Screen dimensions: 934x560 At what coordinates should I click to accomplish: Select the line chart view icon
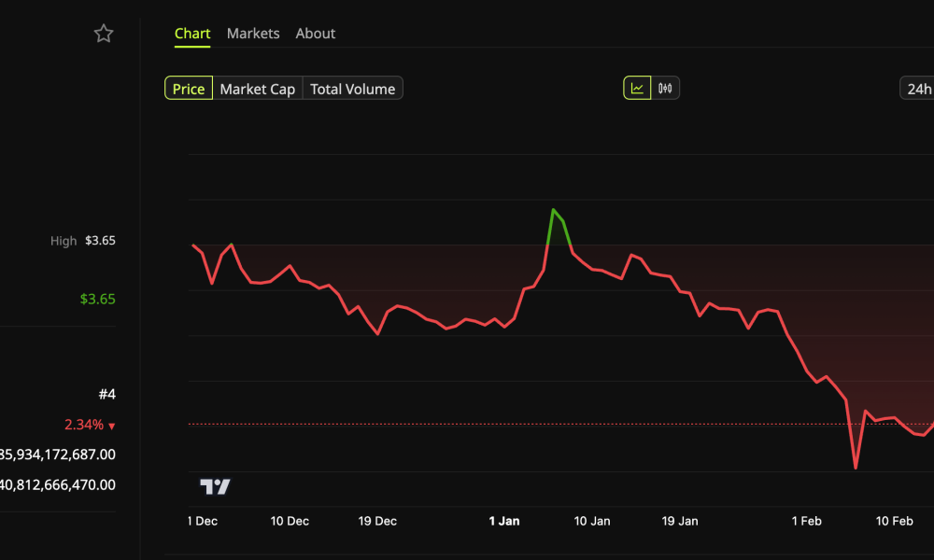[638, 87]
